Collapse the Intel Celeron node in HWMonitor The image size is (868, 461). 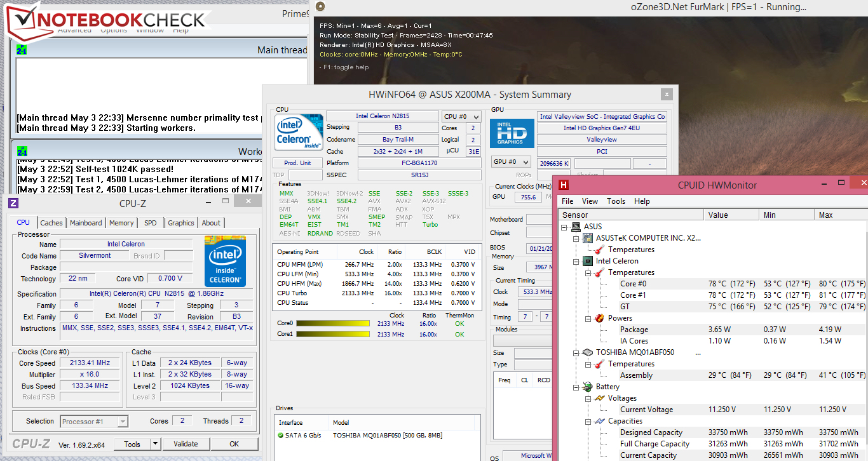click(x=577, y=261)
